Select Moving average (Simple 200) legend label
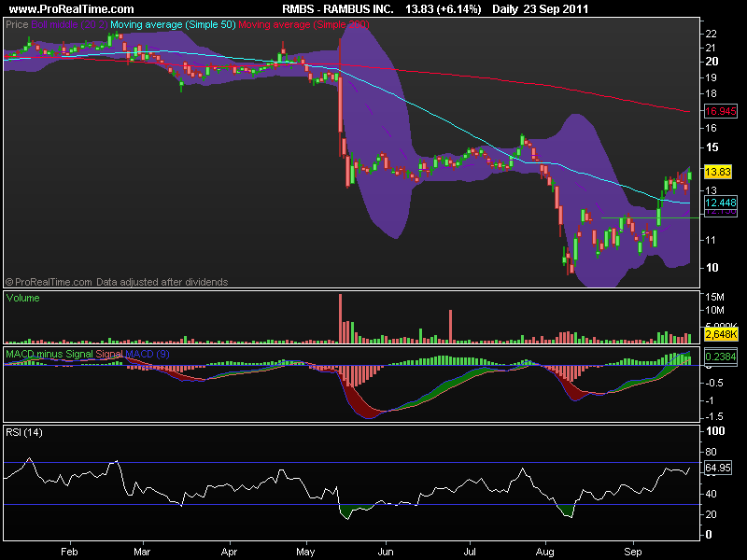Screen dimensions: 747x560 pos(303,24)
